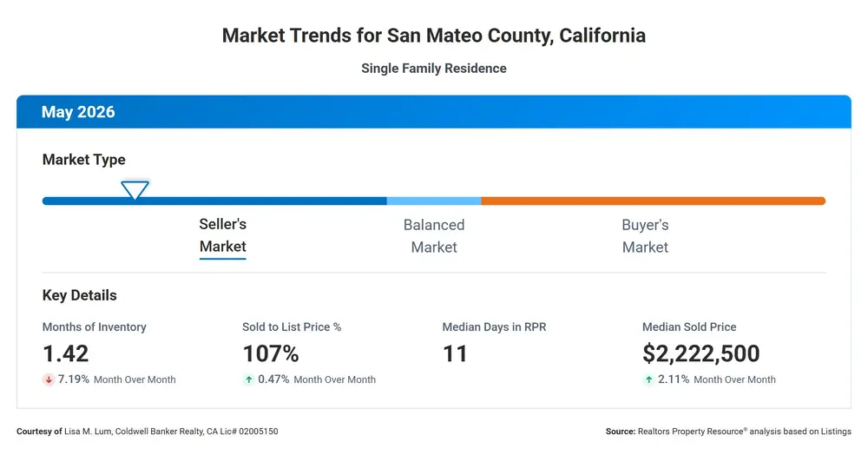Click the triangle market type indicator
The height and width of the screenshot is (455, 868).
point(135,189)
